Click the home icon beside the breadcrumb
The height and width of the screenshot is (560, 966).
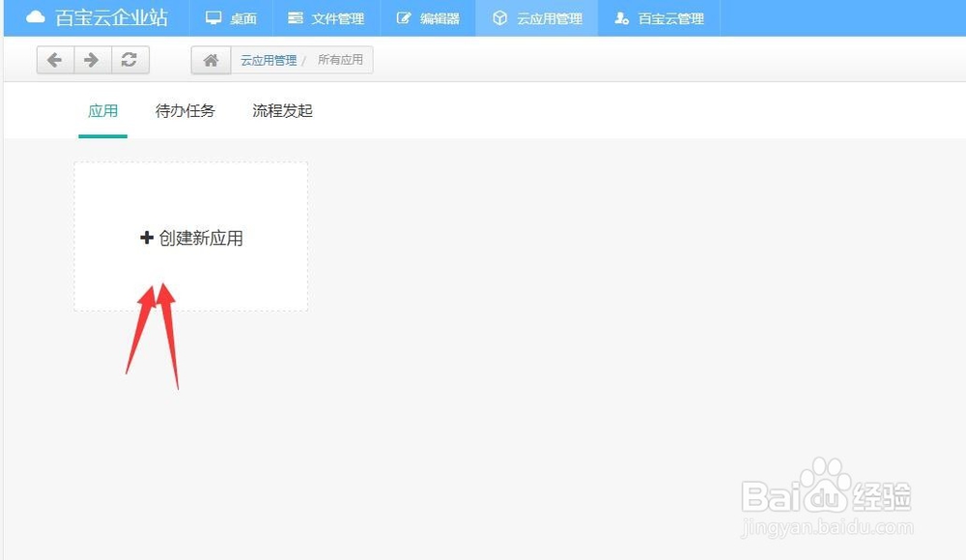210,59
